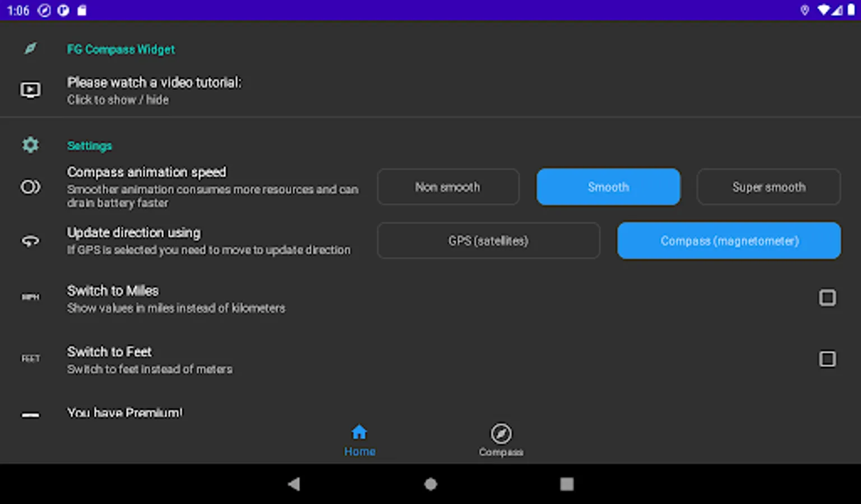Tap the Home house icon
This screenshot has width=861, height=504.
coord(359,432)
